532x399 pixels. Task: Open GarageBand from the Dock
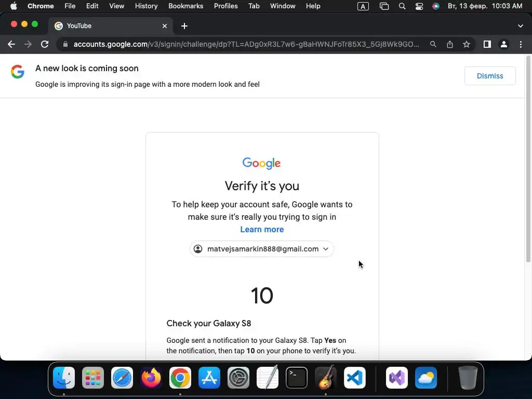(x=326, y=378)
